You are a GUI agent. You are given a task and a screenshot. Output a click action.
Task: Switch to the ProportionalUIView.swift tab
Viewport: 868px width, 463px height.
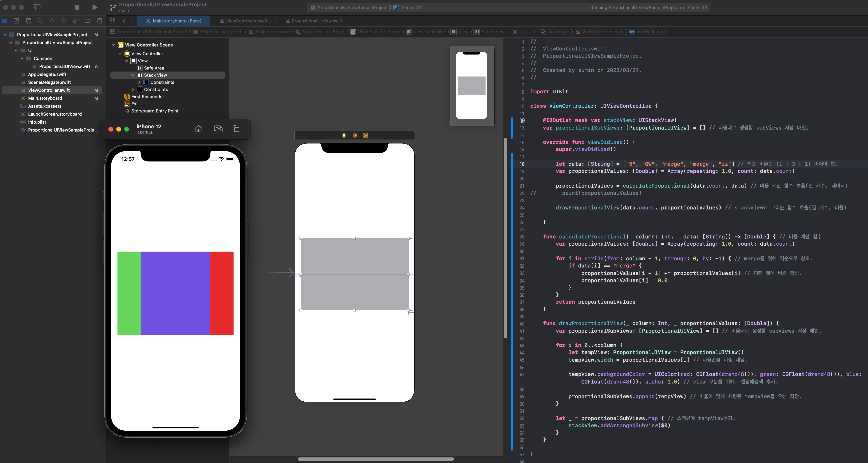[317, 21]
